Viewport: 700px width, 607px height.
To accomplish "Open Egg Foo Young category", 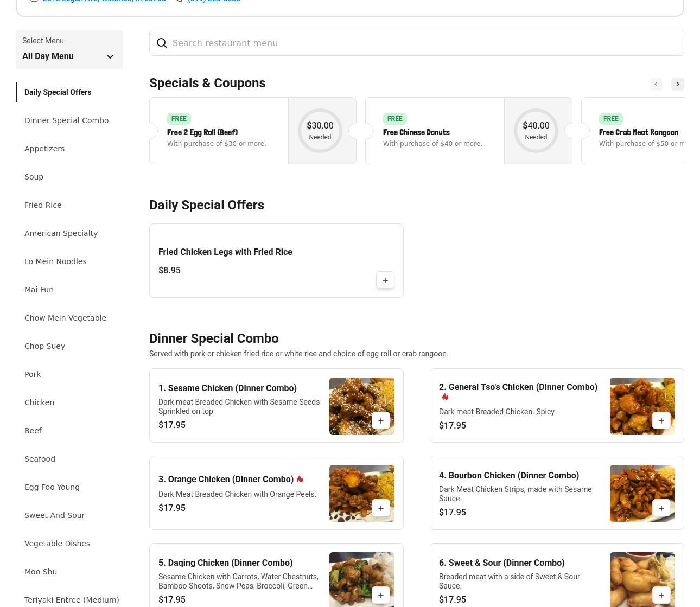I will click(52, 487).
